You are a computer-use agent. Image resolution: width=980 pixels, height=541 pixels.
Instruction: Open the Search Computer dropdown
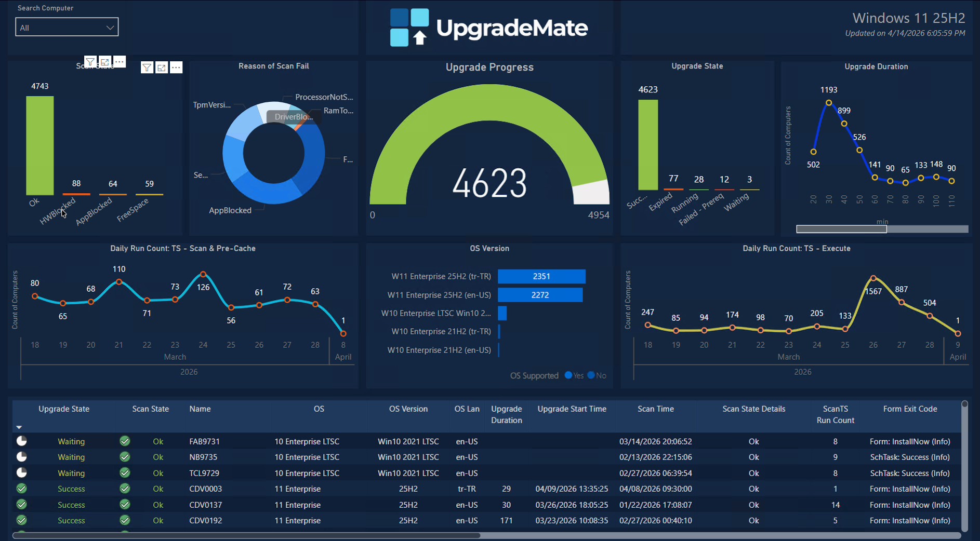tap(67, 28)
